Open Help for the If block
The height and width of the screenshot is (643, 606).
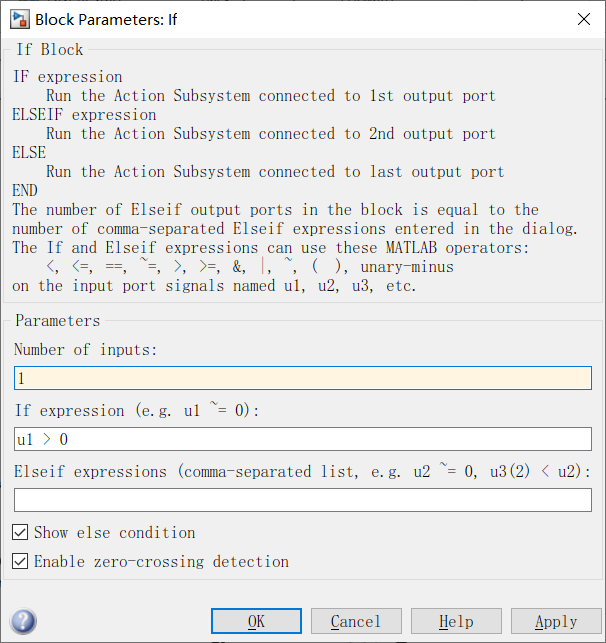[456, 622]
